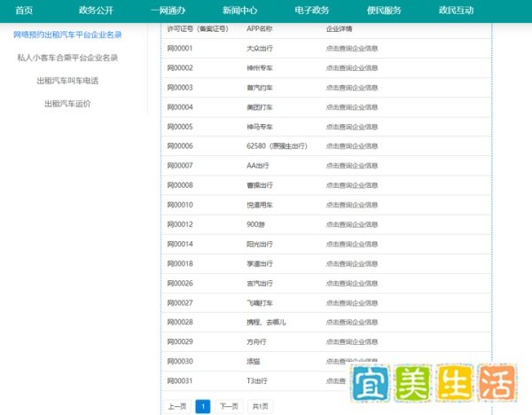Go to next page with 下一页

click(229, 406)
